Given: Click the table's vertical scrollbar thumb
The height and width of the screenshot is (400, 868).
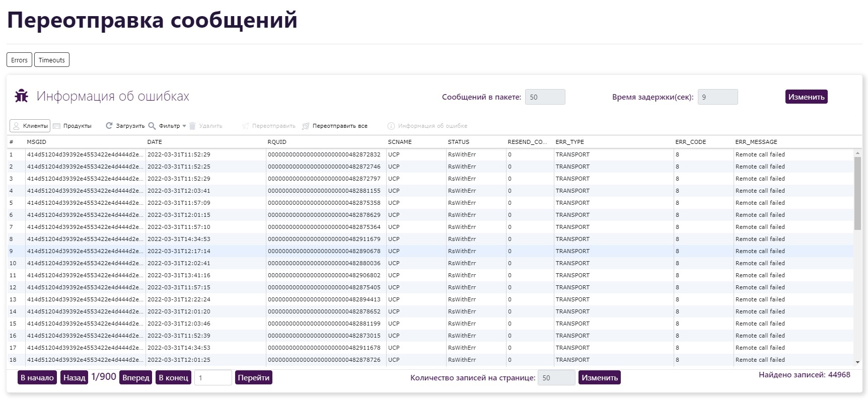Looking at the screenshot, I should click(857, 193).
